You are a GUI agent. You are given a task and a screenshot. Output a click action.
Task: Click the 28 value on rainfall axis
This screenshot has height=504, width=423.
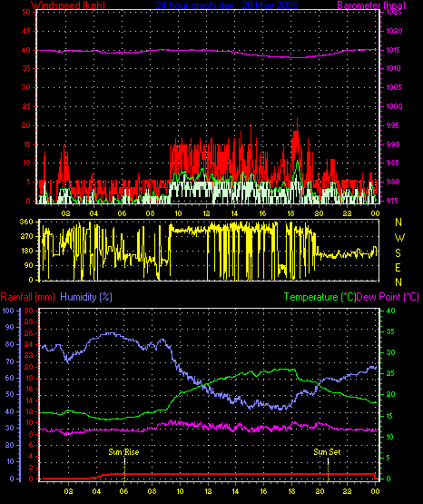coord(28,321)
